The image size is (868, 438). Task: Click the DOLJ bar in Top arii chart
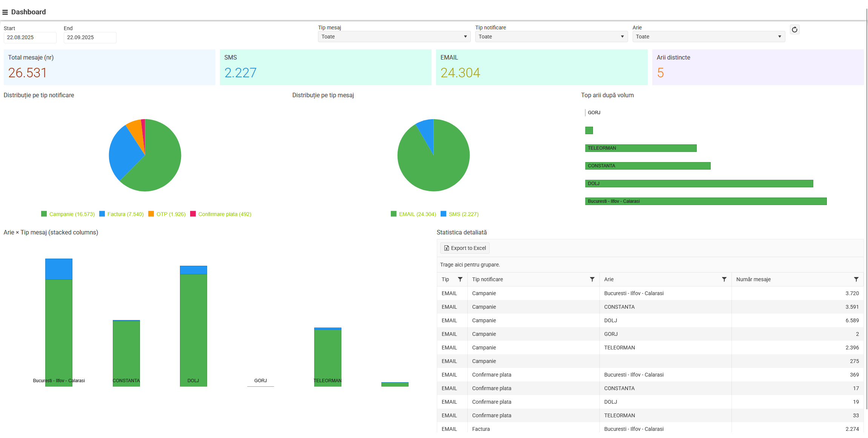point(699,184)
